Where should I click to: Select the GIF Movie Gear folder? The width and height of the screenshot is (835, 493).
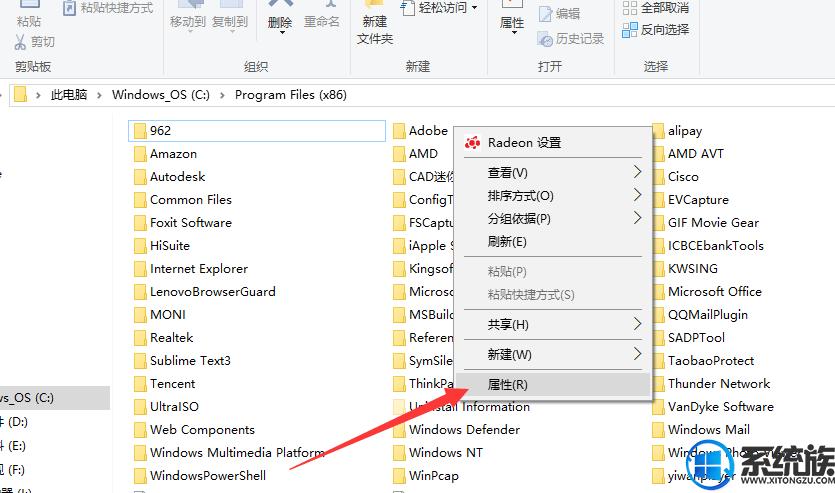[x=706, y=223]
